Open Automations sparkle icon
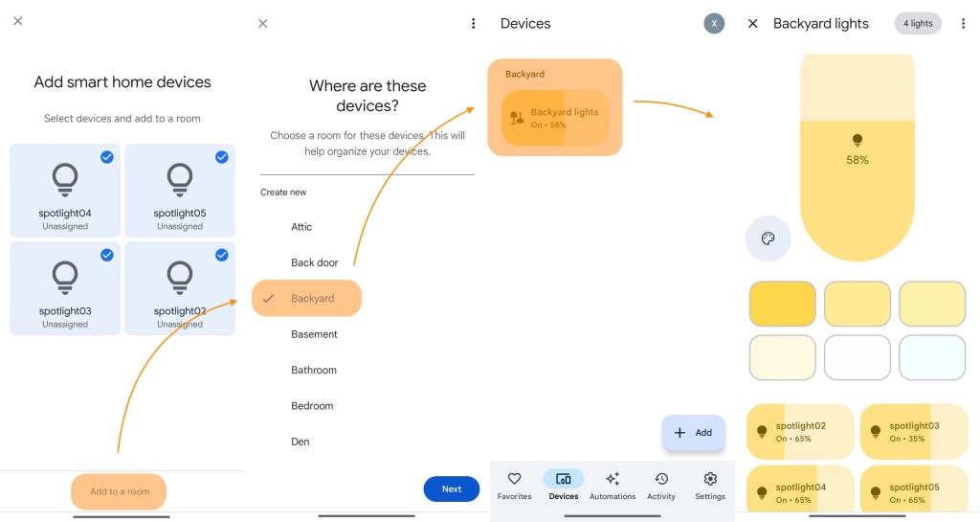The image size is (980, 522). tap(612, 485)
